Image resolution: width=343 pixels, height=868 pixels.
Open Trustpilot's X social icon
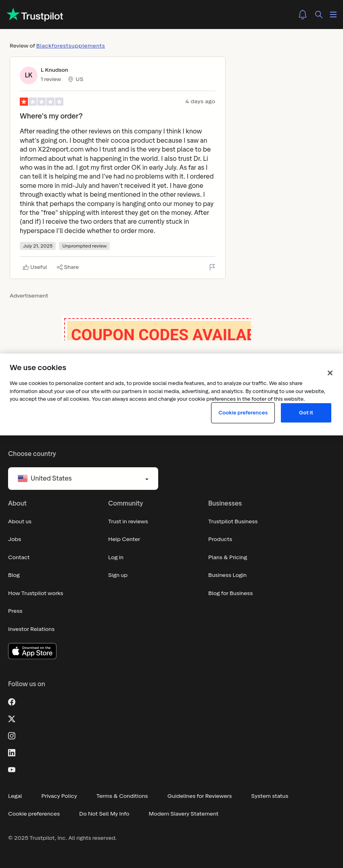(12, 719)
